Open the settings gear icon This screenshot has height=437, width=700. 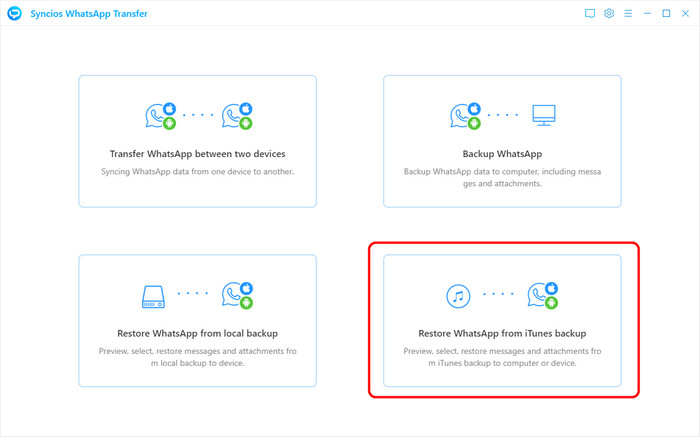pos(609,13)
